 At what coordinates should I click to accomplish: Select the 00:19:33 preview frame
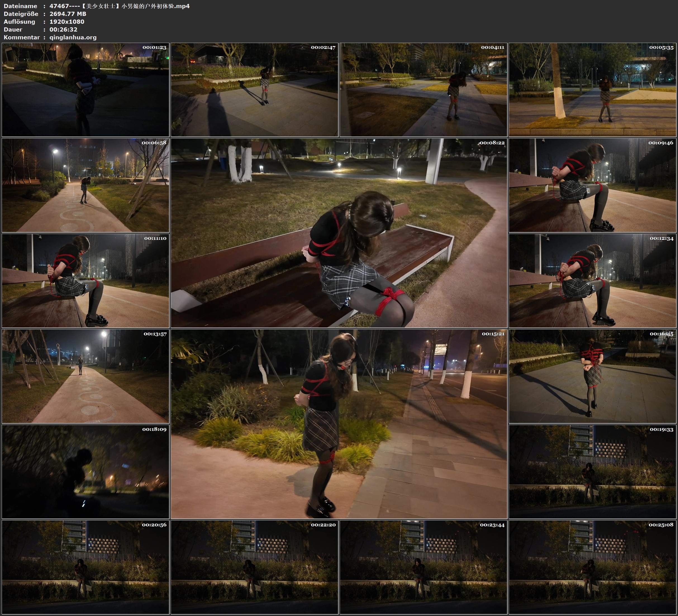click(x=593, y=471)
